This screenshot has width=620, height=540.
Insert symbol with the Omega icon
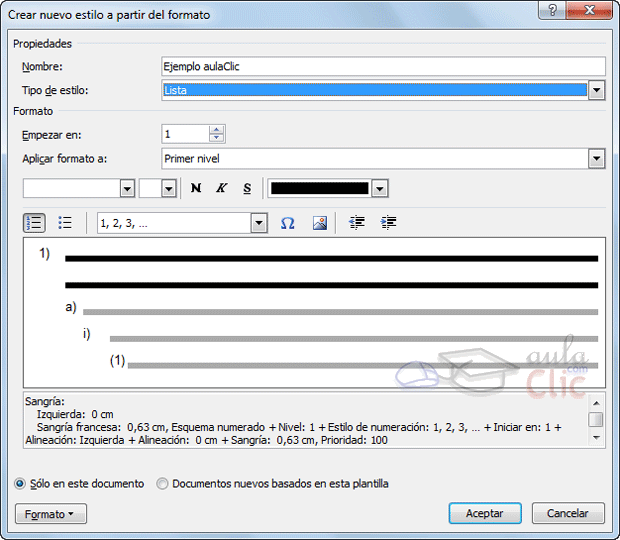(x=287, y=223)
